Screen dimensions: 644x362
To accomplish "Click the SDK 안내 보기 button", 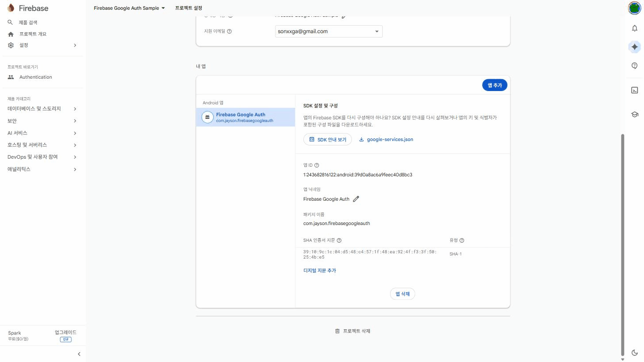I will click(327, 140).
